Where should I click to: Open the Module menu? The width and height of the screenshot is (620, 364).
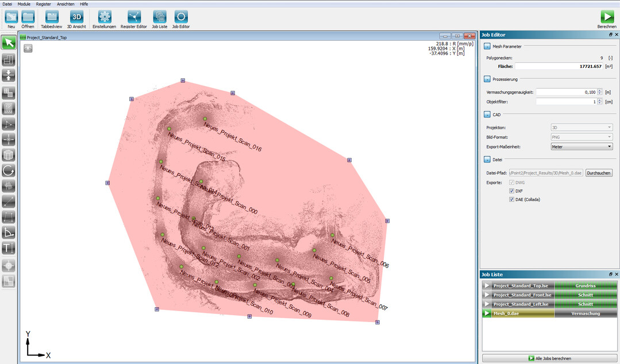point(24,4)
